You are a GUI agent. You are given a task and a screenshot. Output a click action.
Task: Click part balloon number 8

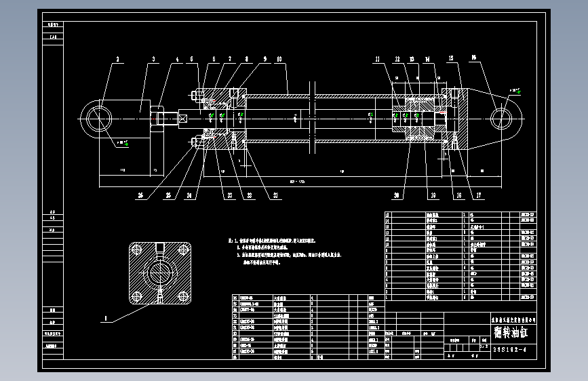[x=246, y=59]
